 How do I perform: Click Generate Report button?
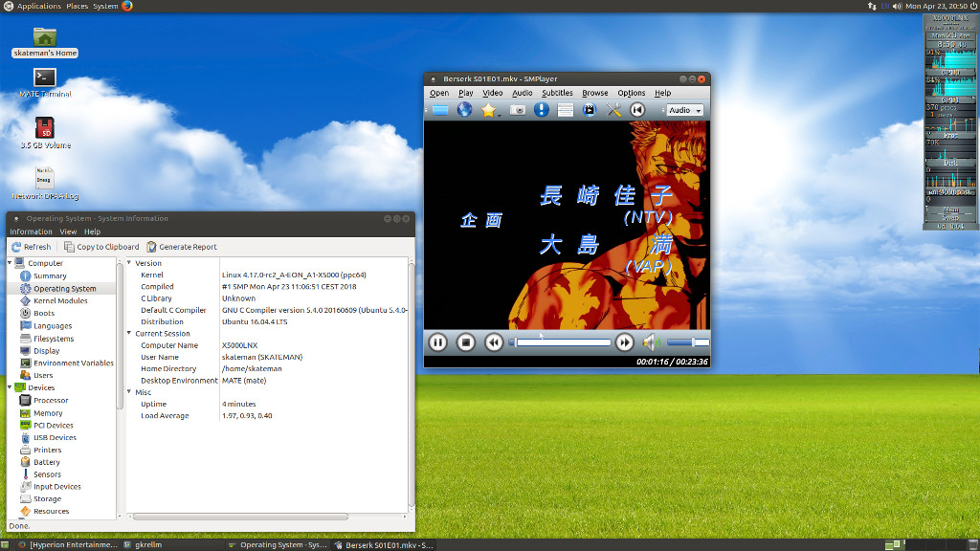tap(182, 247)
